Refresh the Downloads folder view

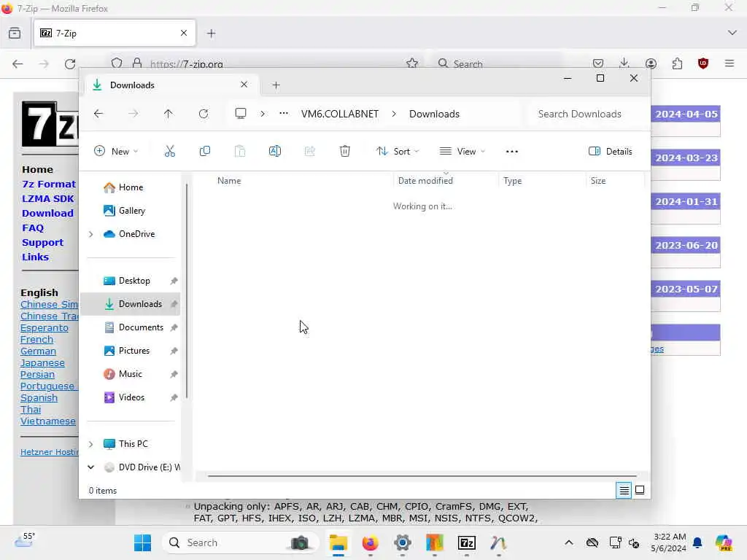pyautogui.click(x=204, y=114)
